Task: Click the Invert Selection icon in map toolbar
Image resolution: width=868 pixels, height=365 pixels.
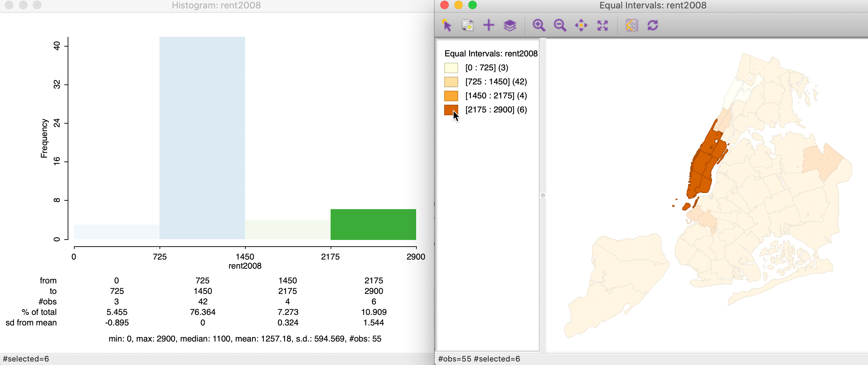Action: (x=468, y=25)
